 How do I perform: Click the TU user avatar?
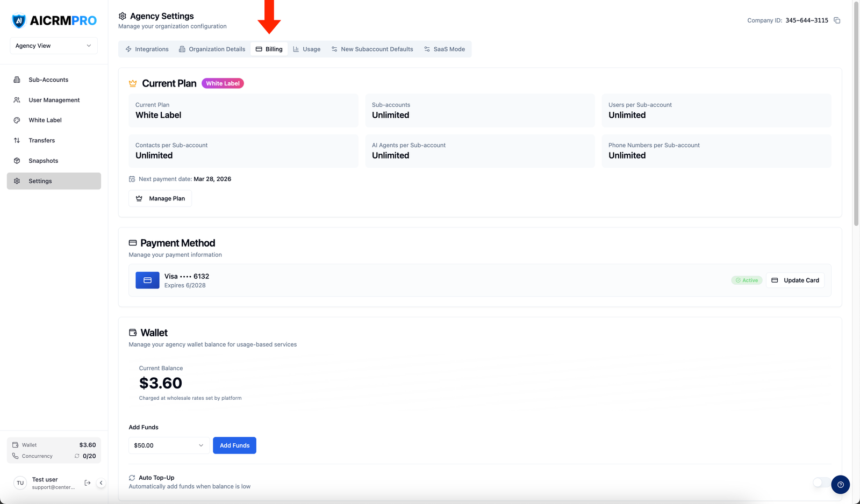[20, 483]
